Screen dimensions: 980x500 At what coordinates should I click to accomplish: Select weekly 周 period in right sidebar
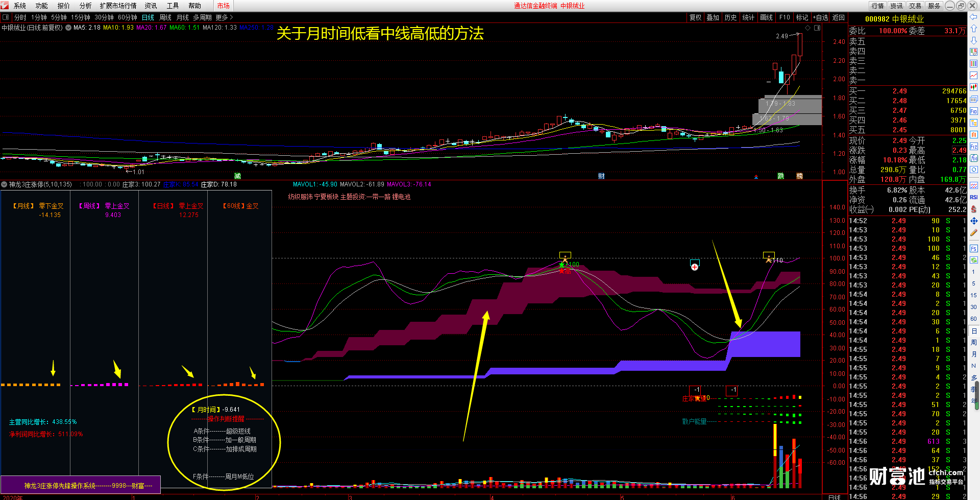tap(973, 342)
